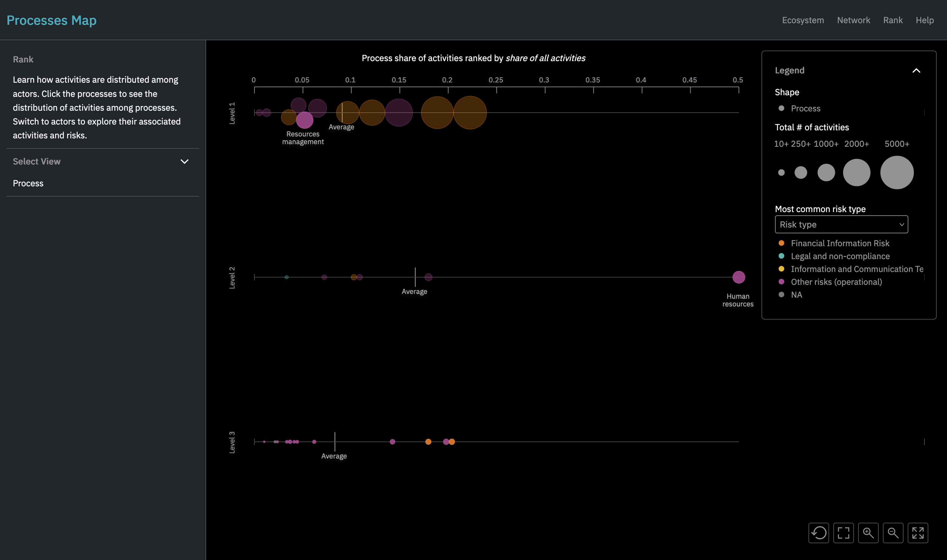Select the Process view option
Screen dimensions: 947x560
click(x=28, y=183)
